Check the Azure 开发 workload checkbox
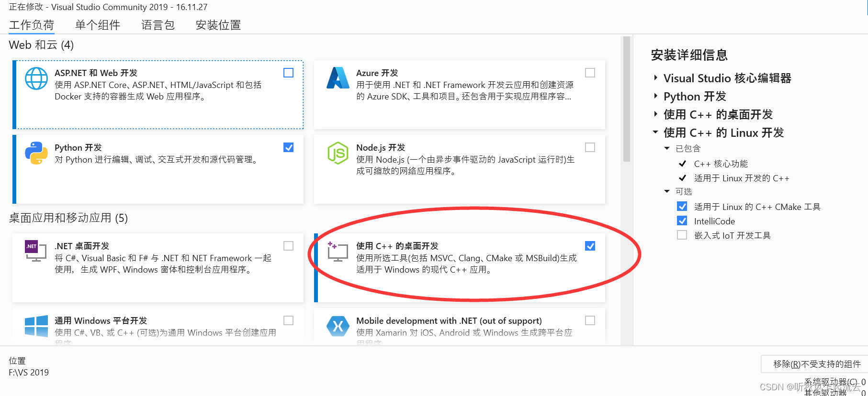 590,73
